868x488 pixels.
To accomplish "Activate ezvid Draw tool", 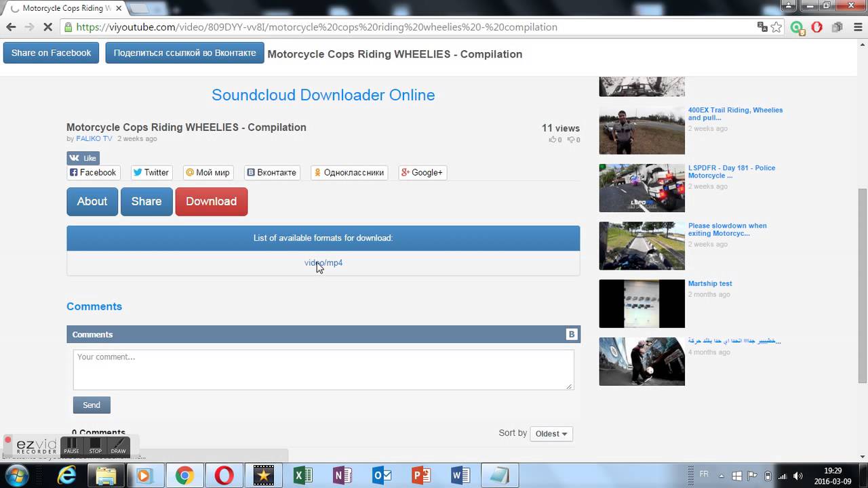I will pos(119,446).
